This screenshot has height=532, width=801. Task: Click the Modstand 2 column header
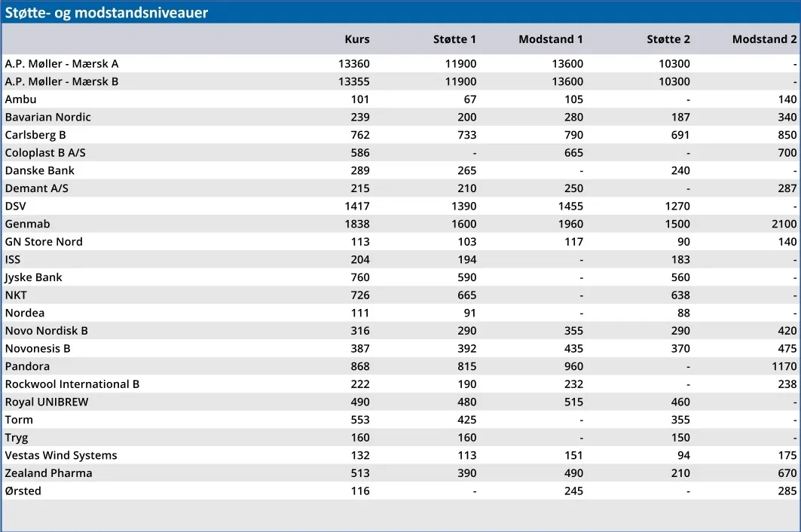(764, 39)
